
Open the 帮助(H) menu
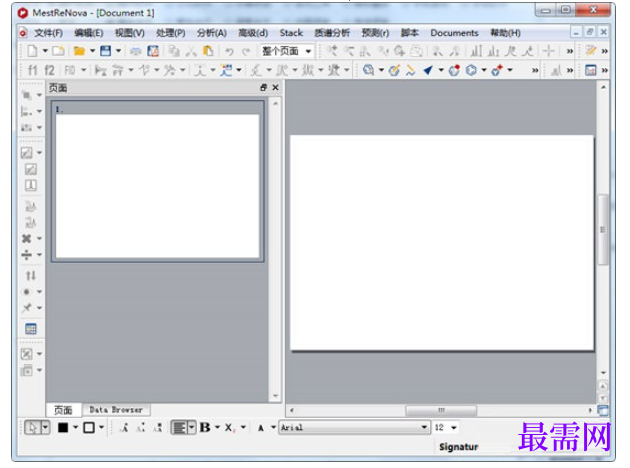pos(505,33)
